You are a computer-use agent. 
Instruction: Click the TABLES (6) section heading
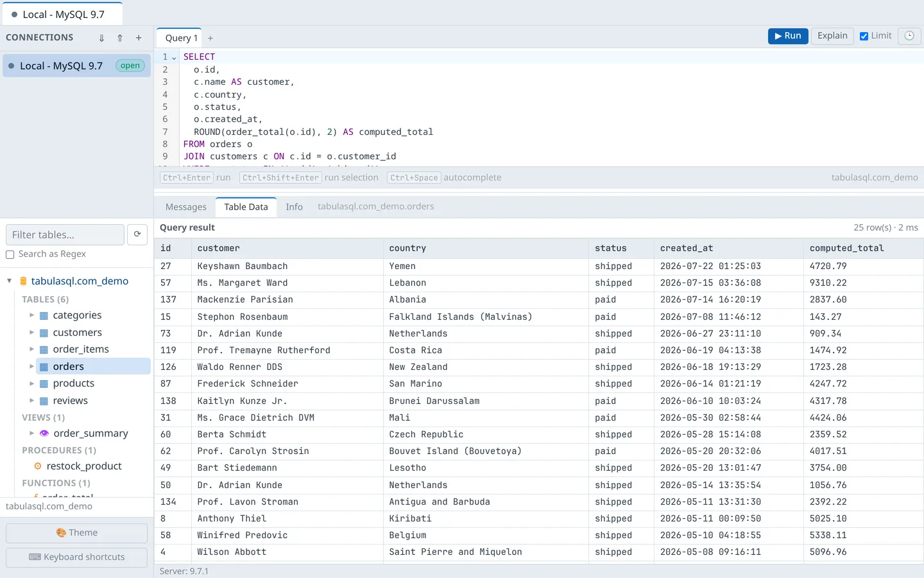pyautogui.click(x=45, y=299)
